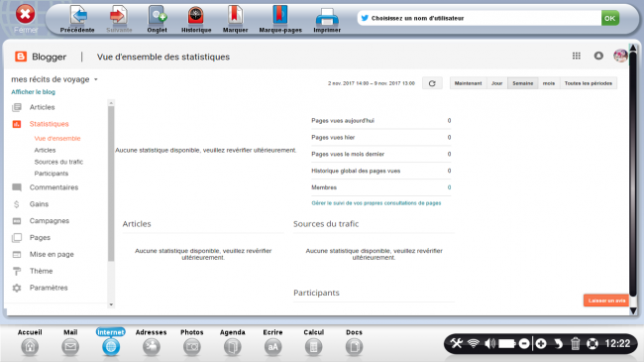Select the Maintenant time period
644x362 pixels.
pyautogui.click(x=468, y=83)
